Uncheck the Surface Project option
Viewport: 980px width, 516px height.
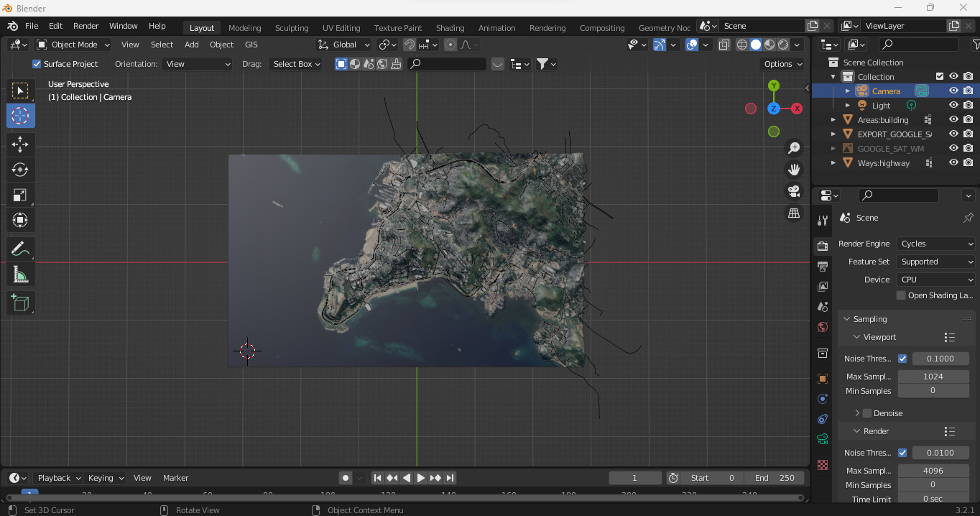pos(35,64)
